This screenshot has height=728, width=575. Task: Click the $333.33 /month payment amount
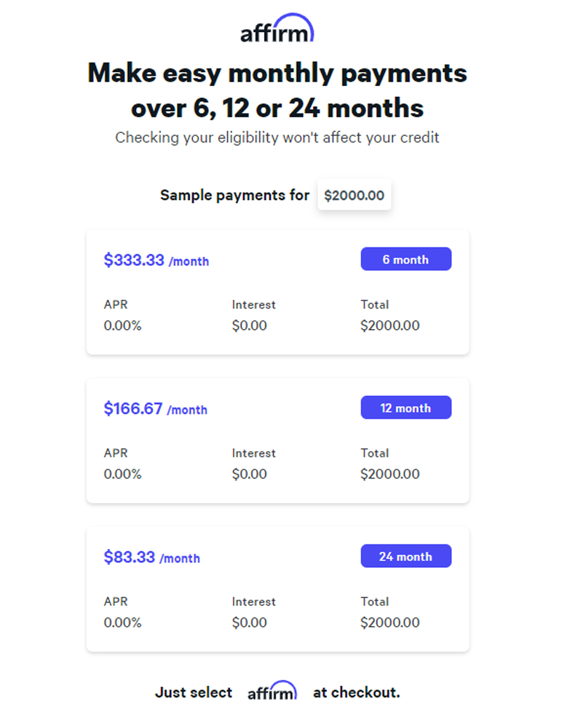point(156,261)
